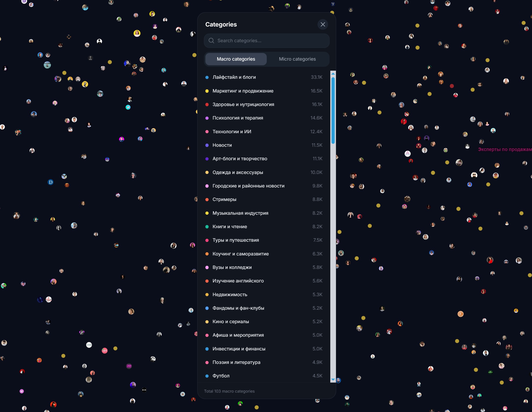Click the Эксперты по продажам cluster label
Viewport: 532px width, 412px height.
coord(505,149)
